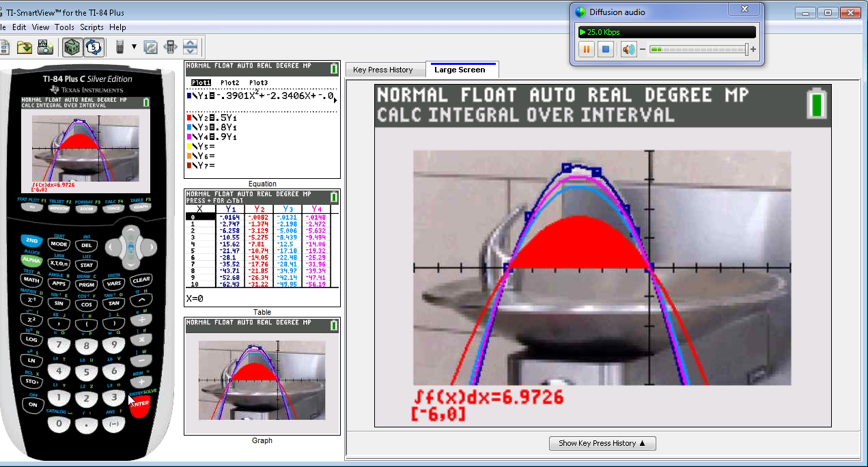Click the volume plus sign in Diffusion audio

pos(753,49)
